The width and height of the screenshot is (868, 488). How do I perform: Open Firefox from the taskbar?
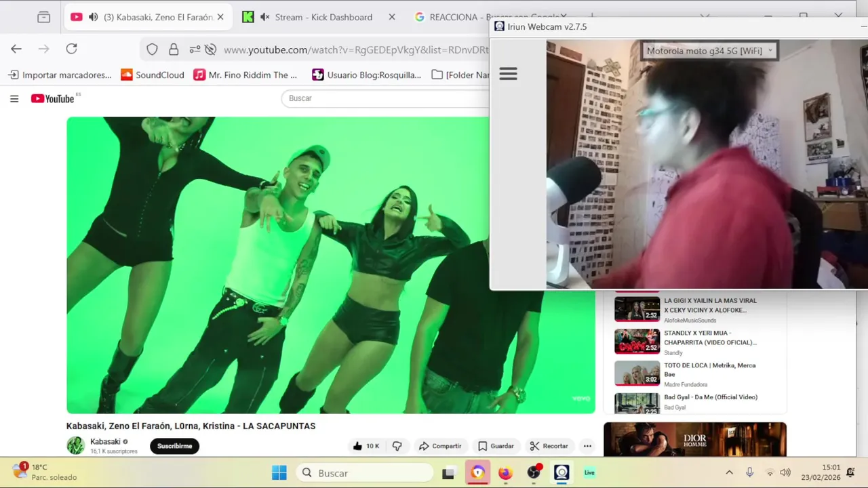pyautogui.click(x=505, y=473)
